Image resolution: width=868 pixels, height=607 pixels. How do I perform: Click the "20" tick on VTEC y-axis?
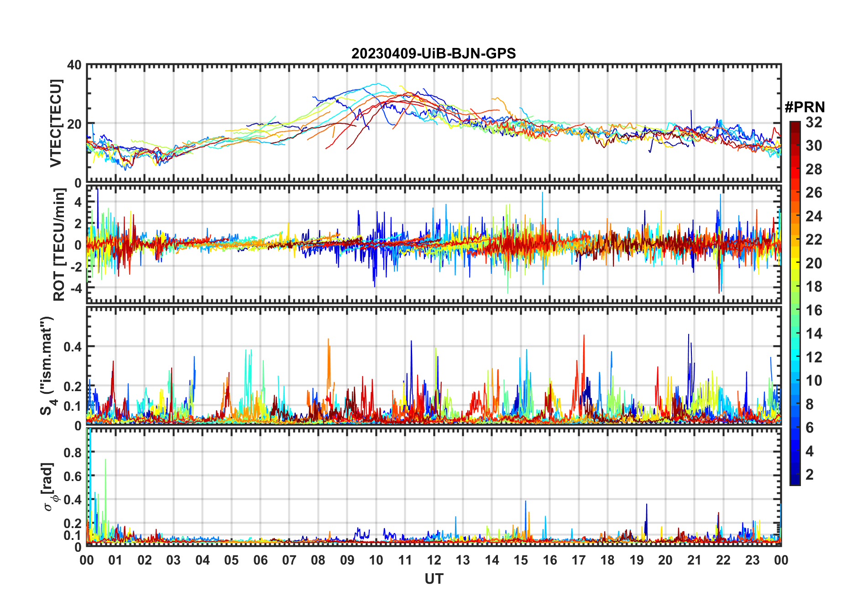(x=74, y=124)
